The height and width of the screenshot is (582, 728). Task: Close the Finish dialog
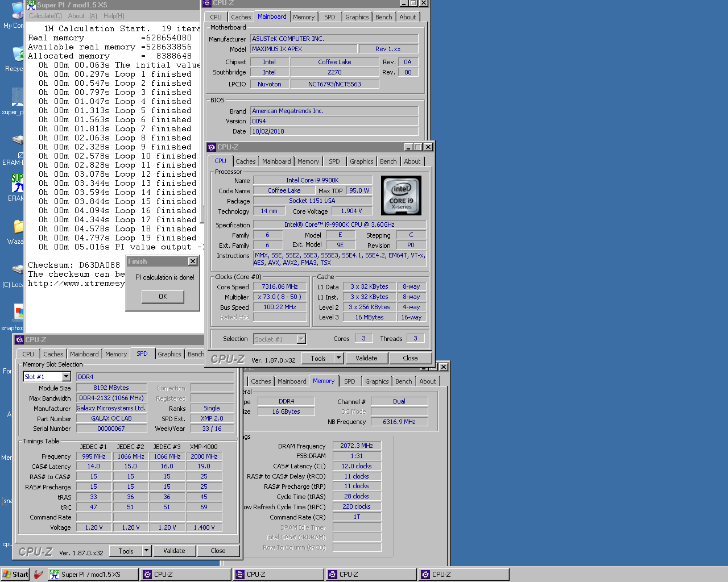point(193,261)
